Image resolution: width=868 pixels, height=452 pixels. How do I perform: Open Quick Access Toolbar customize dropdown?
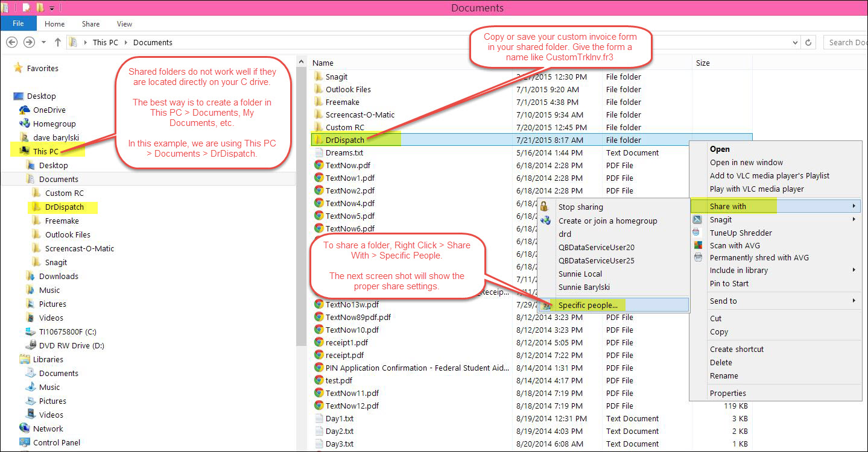pyautogui.click(x=52, y=8)
